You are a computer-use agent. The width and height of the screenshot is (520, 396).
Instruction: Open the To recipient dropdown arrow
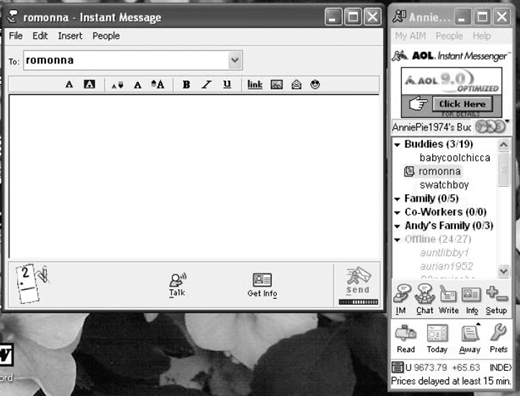(x=235, y=60)
